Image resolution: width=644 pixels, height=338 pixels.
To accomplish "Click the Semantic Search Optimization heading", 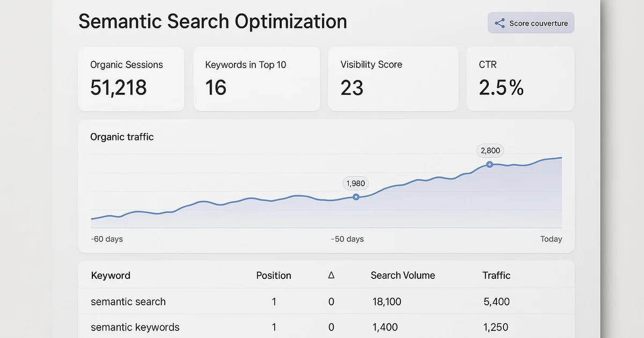I will [213, 21].
